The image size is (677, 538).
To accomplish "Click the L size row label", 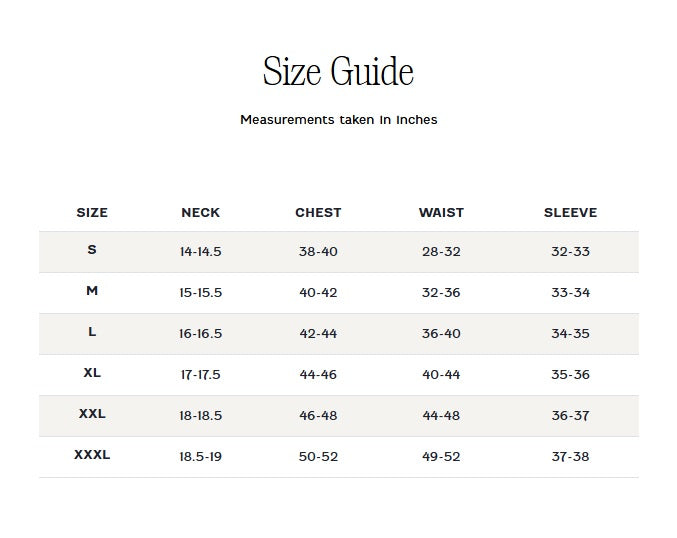I will [x=92, y=332].
